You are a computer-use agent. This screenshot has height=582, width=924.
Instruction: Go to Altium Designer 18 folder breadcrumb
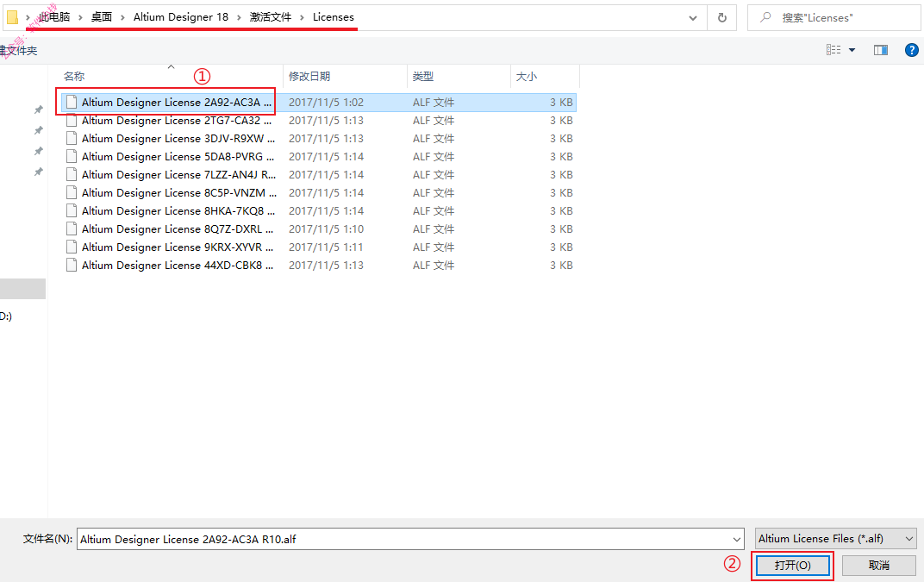(180, 17)
